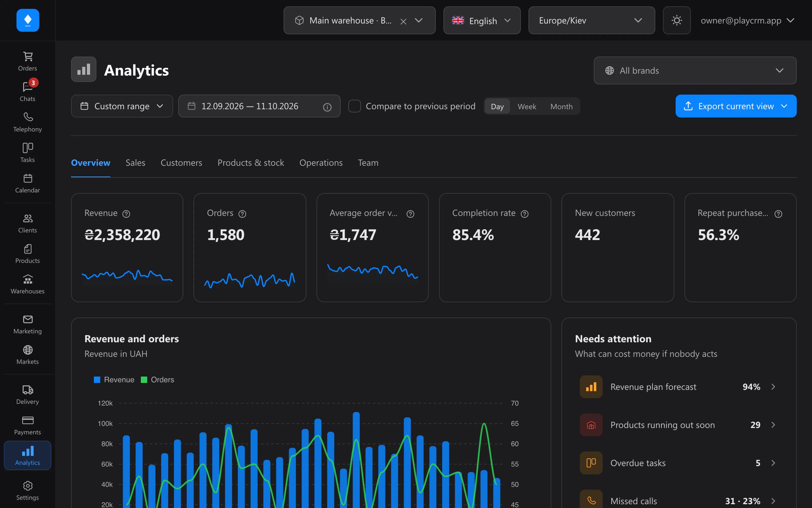Open Revenue plan forecast item
This screenshot has width=812, height=508.
point(678,387)
